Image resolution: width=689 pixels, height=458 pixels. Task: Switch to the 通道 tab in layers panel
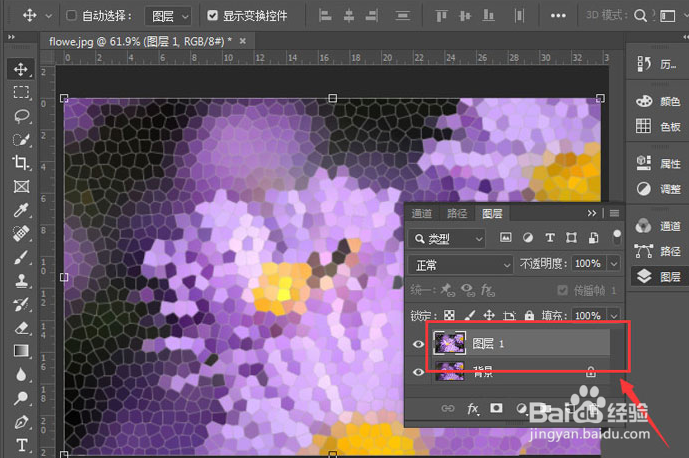pyautogui.click(x=422, y=213)
